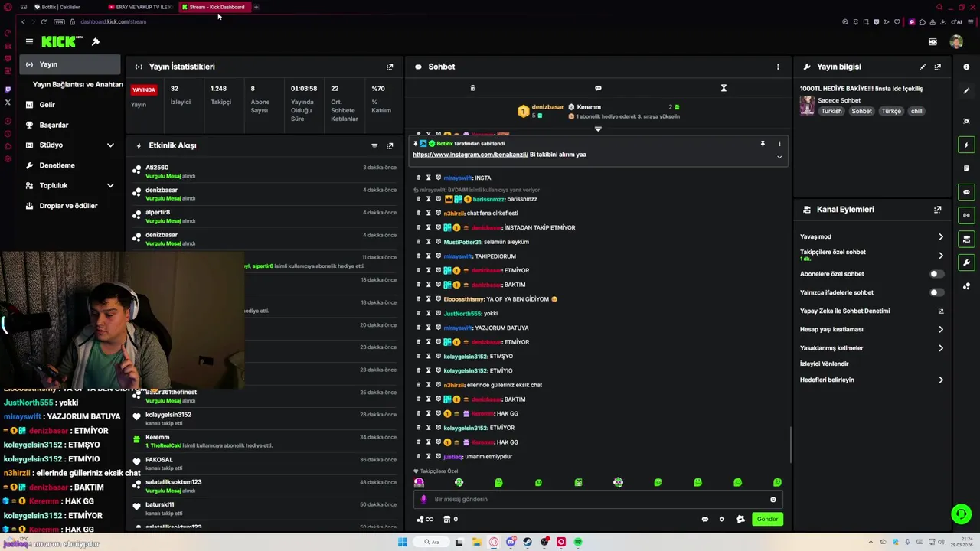The height and width of the screenshot is (551, 980).
Task: Toggle Abonelere özel sohbet switch
Action: click(936, 274)
